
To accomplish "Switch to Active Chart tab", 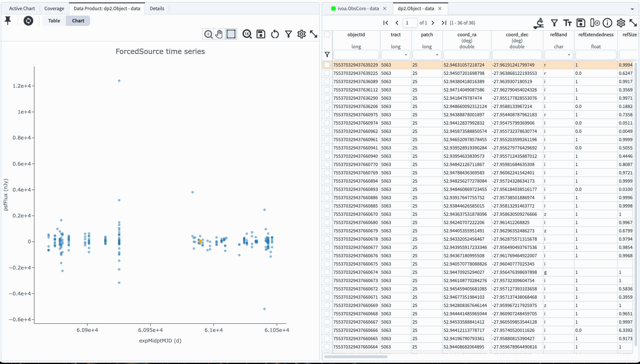I will pos(22,8).
